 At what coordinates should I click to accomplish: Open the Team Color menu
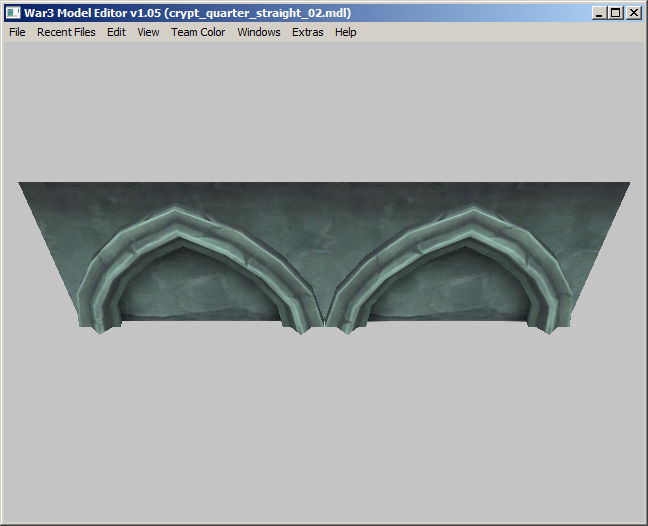coord(198,32)
